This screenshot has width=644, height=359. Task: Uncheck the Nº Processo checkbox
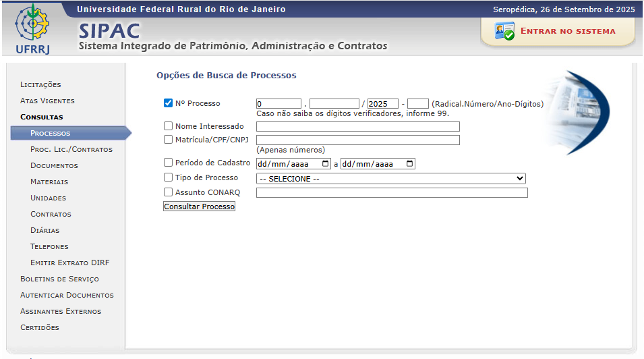click(x=169, y=103)
